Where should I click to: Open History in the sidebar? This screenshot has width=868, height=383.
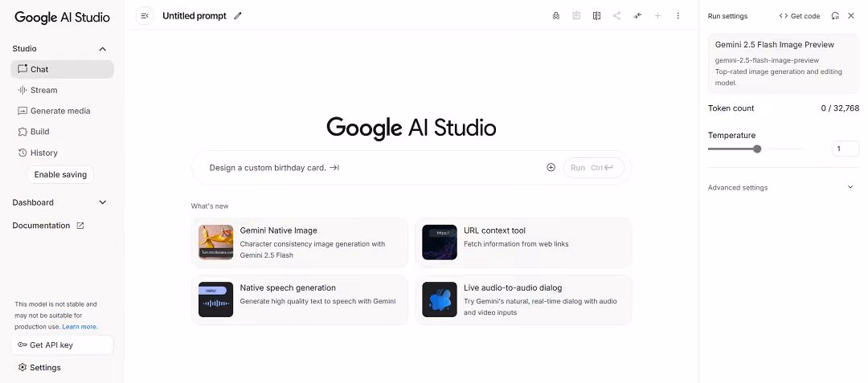tap(62, 153)
